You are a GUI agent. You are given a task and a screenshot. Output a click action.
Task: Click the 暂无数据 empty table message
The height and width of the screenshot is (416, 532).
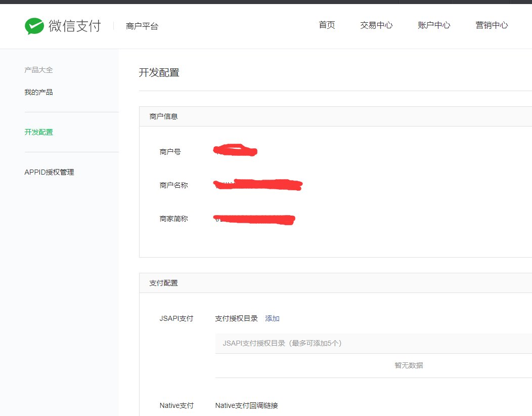(x=409, y=365)
